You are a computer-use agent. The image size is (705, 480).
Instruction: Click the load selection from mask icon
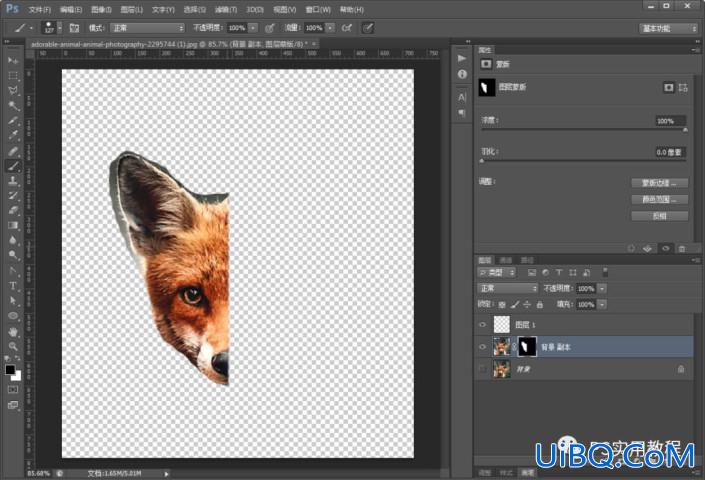(x=631, y=249)
